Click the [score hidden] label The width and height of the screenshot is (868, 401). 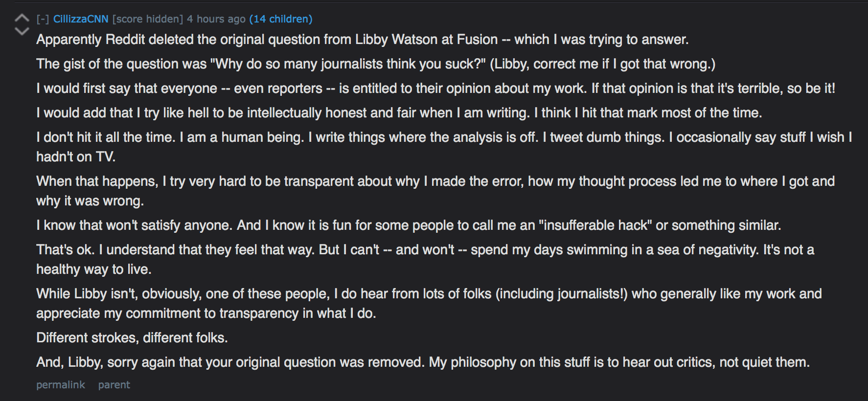(148, 19)
